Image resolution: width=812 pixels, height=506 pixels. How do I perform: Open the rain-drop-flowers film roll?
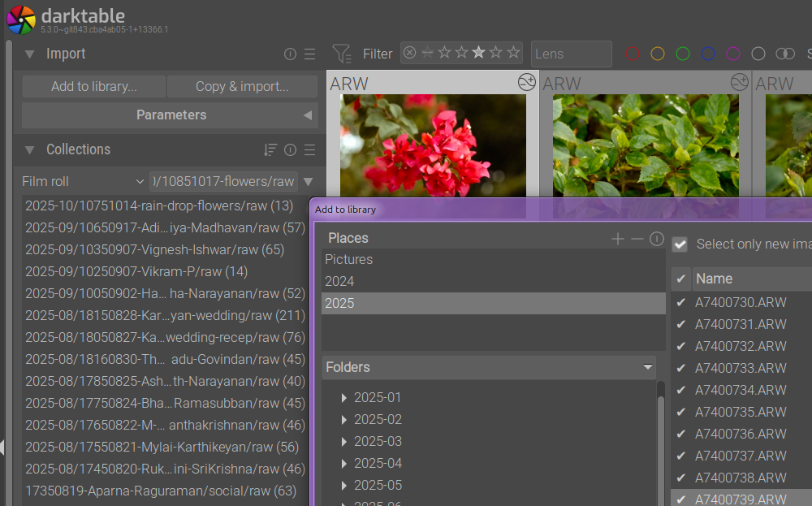pos(159,206)
